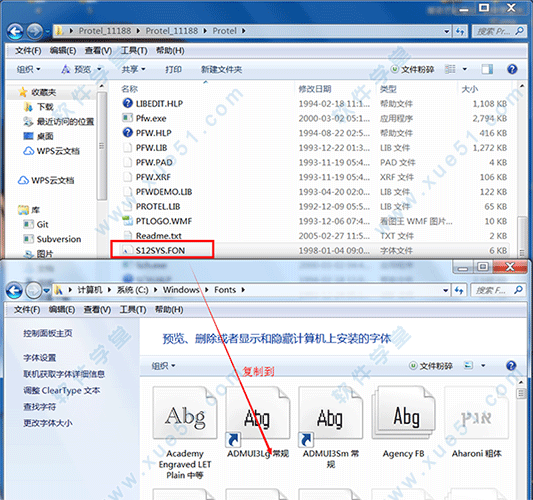The image size is (533, 500).
Task: Open the 字体设置 link in the left panel
Action: tap(39, 358)
